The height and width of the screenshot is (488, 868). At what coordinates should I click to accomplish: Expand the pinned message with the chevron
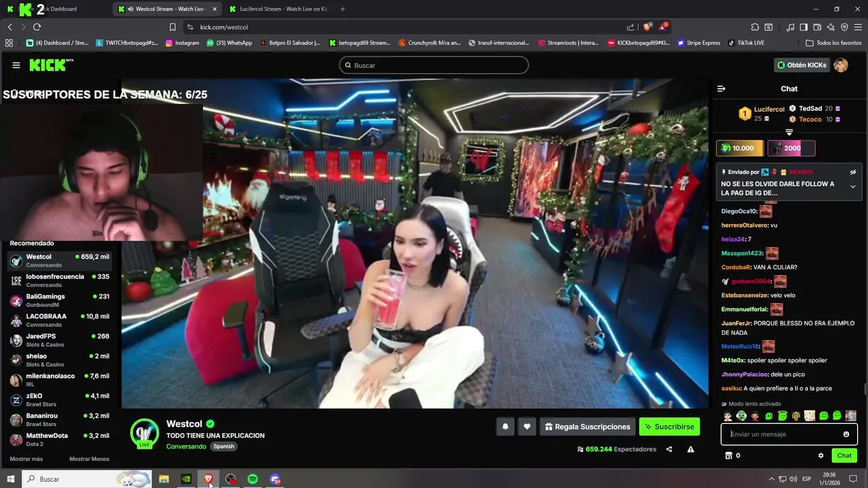(x=853, y=186)
